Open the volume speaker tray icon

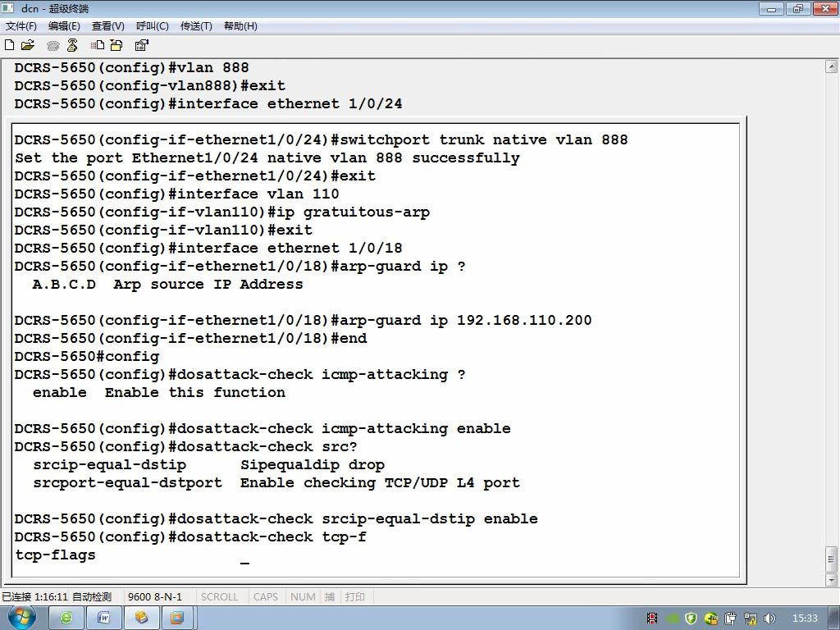(x=769, y=619)
